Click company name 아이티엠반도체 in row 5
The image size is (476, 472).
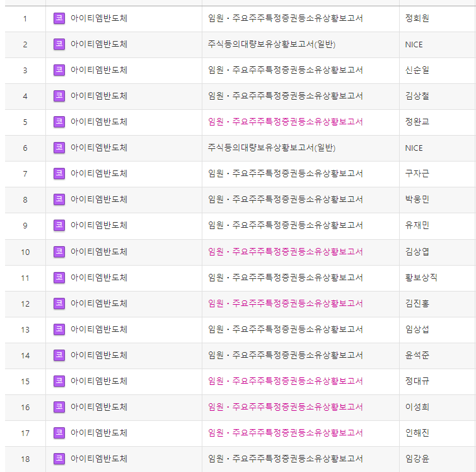coord(99,122)
